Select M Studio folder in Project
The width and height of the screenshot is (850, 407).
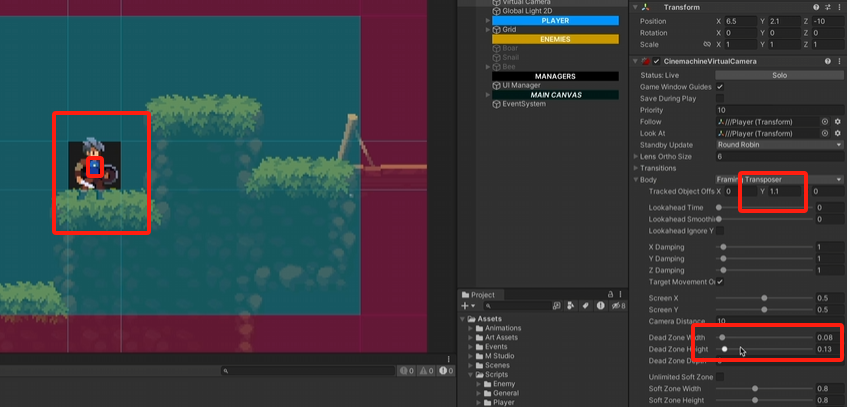tap(495, 356)
